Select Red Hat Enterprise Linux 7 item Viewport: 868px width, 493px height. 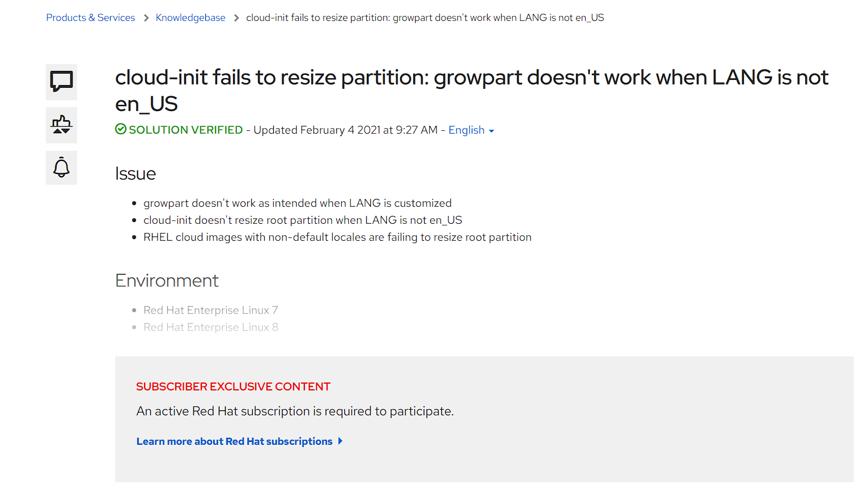(x=210, y=311)
